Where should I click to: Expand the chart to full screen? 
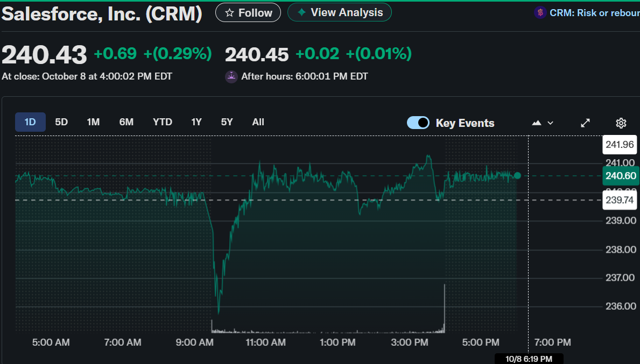pos(586,123)
